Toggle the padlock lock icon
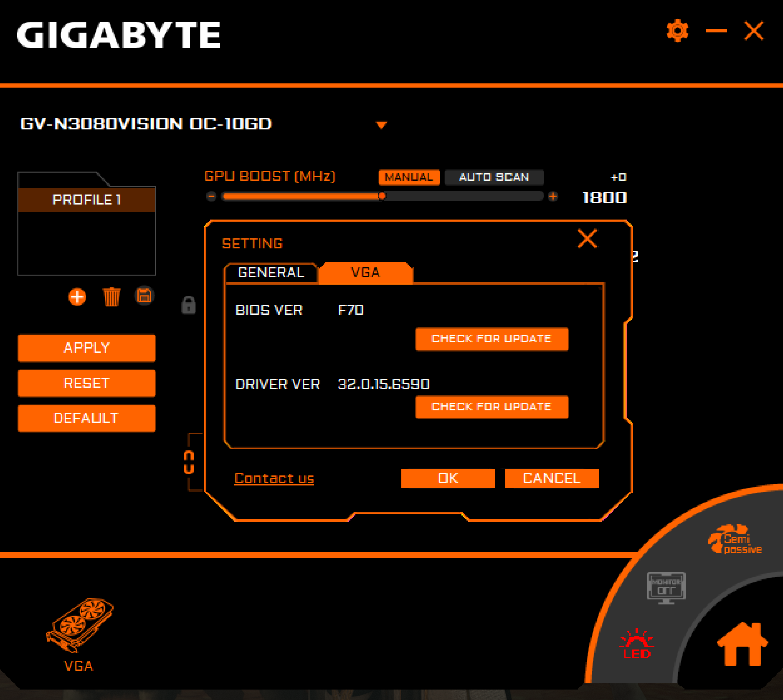 (x=188, y=305)
